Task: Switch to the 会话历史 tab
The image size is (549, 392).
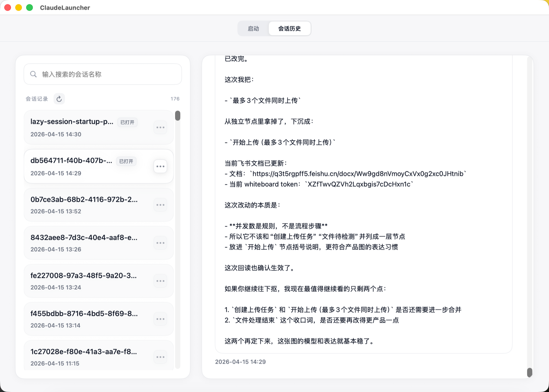Action: click(x=289, y=29)
